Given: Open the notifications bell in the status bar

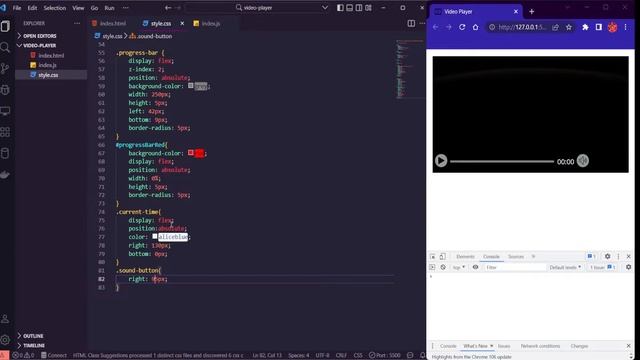Looking at the screenshot, I should pyautogui.click(x=422, y=355).
